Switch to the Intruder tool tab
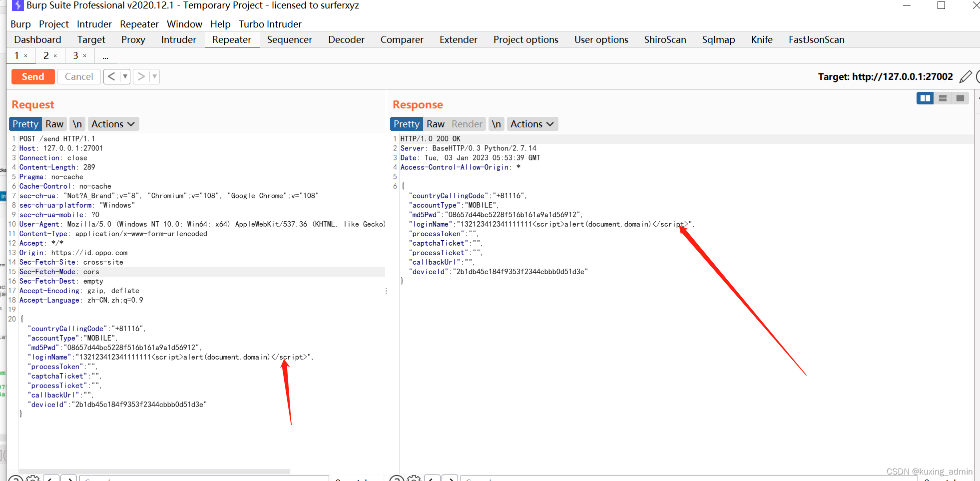This screenshot has width=980, height=481. [x=179, y=39]
